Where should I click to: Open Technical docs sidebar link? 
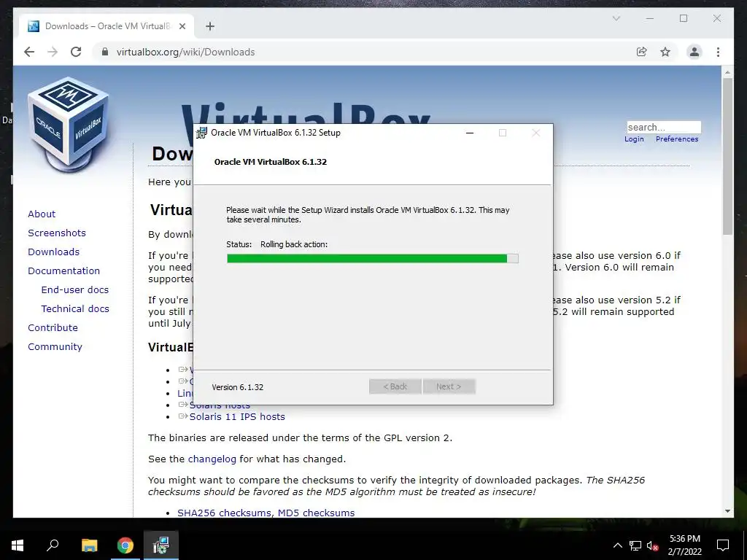tap(75, 309)
